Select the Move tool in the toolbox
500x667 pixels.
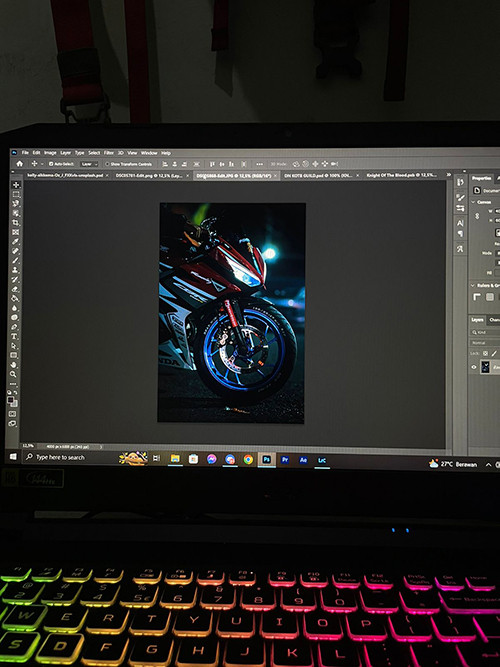(16, 185)
